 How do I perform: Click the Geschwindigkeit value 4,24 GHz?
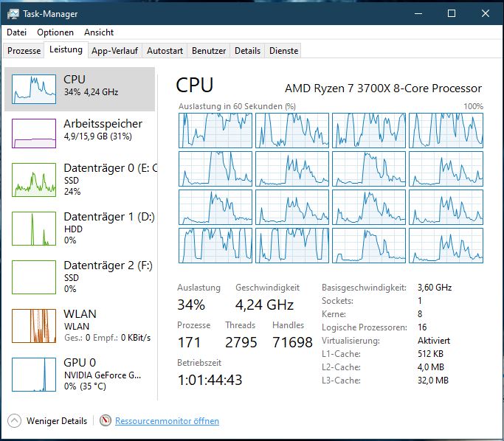(264, 305)
